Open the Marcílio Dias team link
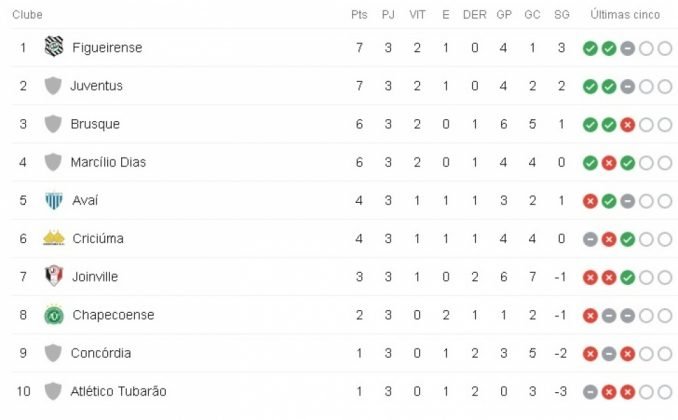 [108, 162]
